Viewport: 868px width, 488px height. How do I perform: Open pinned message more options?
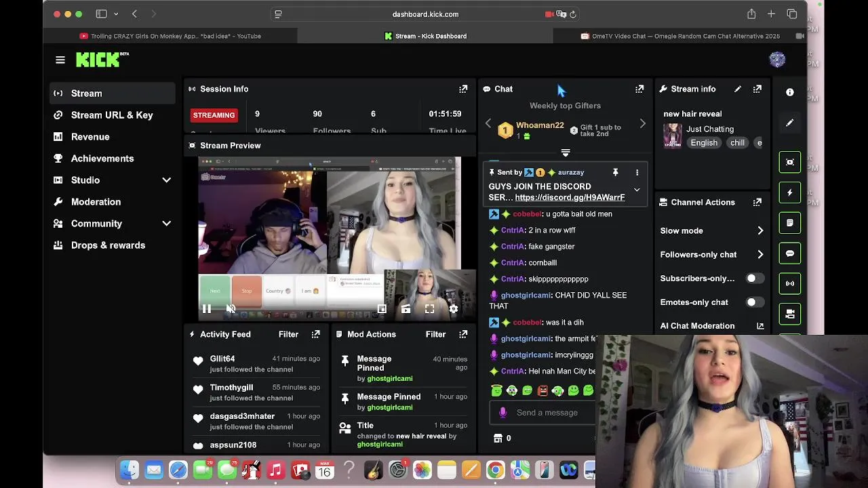[637, 172]
